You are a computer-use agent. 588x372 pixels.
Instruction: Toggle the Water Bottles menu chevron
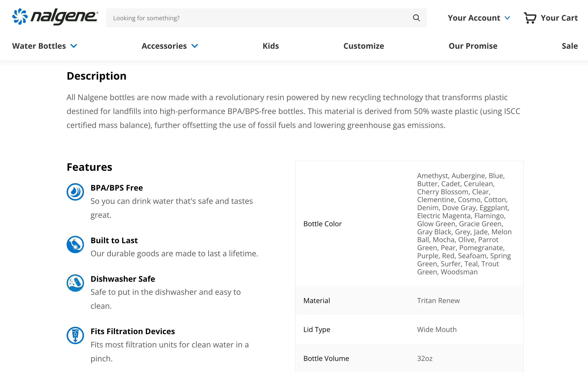[75, 45]
